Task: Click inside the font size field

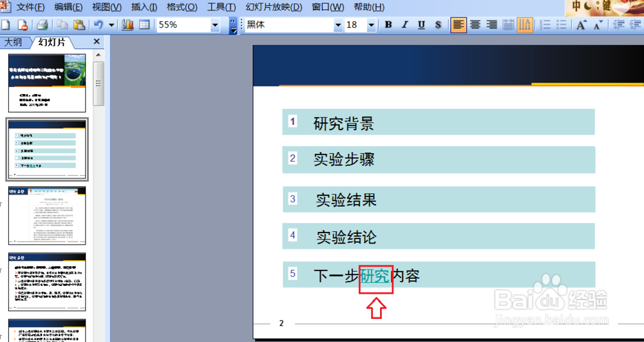Action: click(355, 25)
